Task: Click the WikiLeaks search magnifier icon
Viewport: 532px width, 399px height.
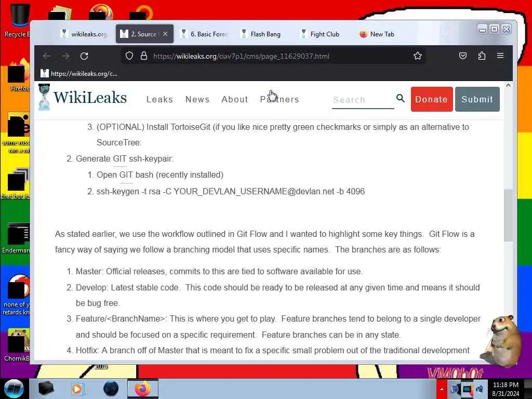Action: (401, 98)
